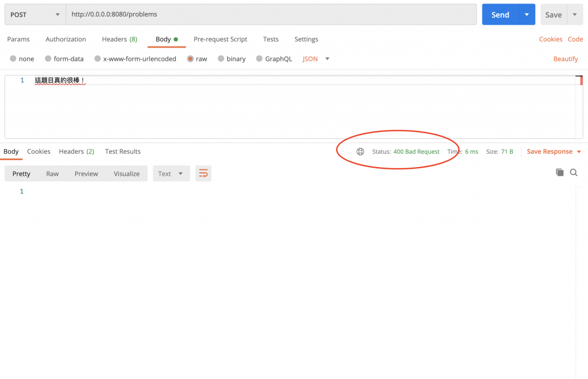Open the response Cookies tab
Viewport: 588px width, 379px height.
[38, 151]
